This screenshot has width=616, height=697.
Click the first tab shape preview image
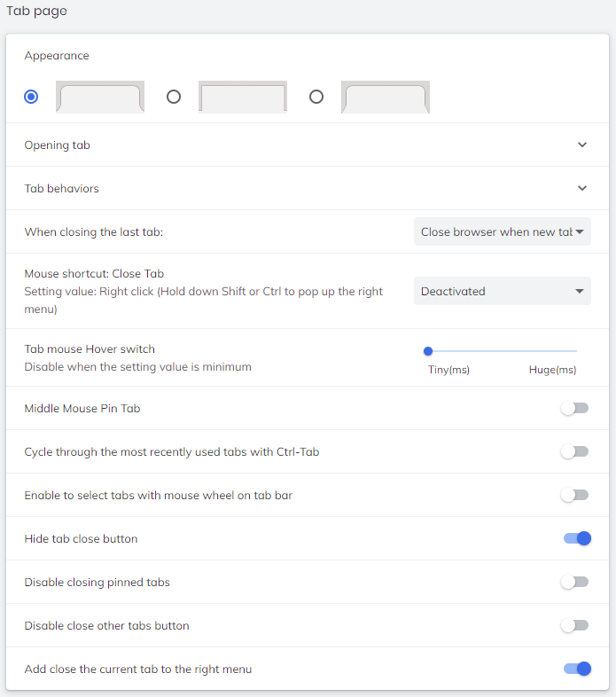coord(100,97)
